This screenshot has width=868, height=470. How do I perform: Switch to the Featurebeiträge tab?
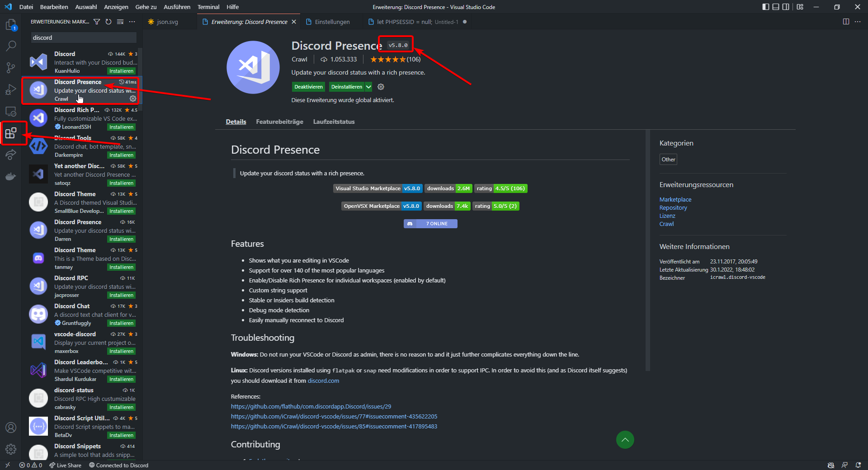279,122
